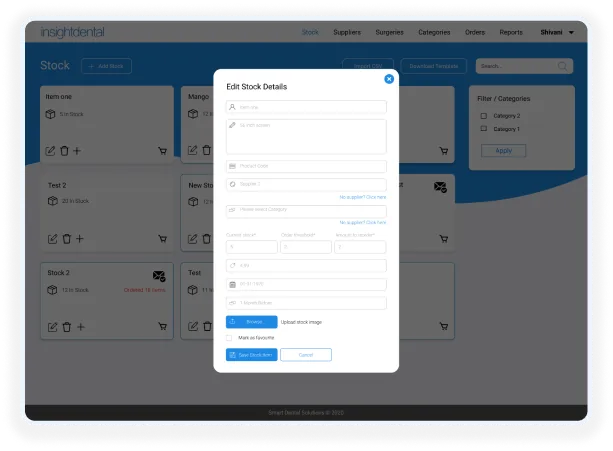613x451 pixels.
Task: Click the Save stock item button
Action: pyautogui.click(x=251, y=355)
